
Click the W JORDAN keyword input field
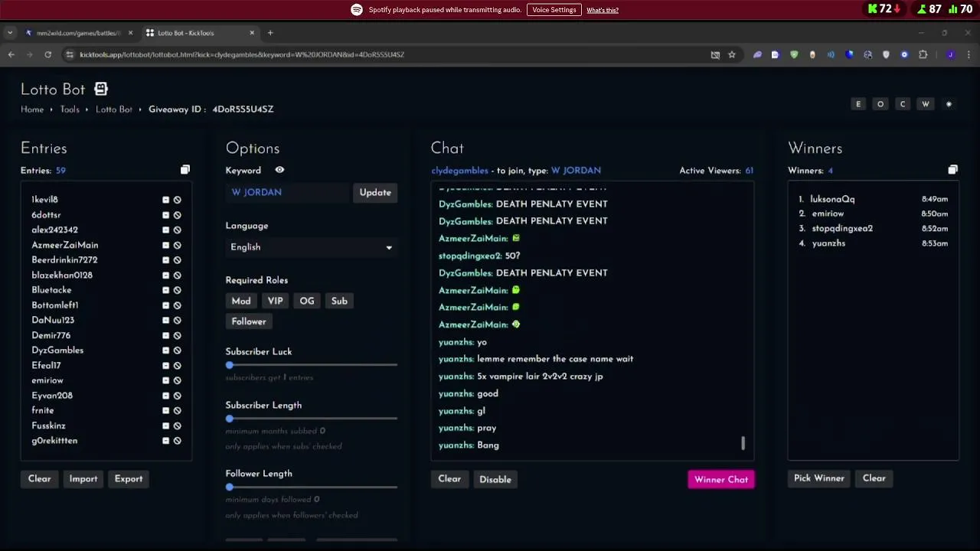288,192
